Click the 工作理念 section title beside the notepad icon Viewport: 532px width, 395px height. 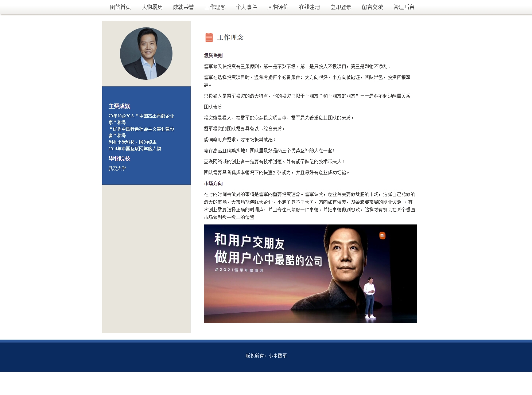pyautogui.click(x=230, y=37)
